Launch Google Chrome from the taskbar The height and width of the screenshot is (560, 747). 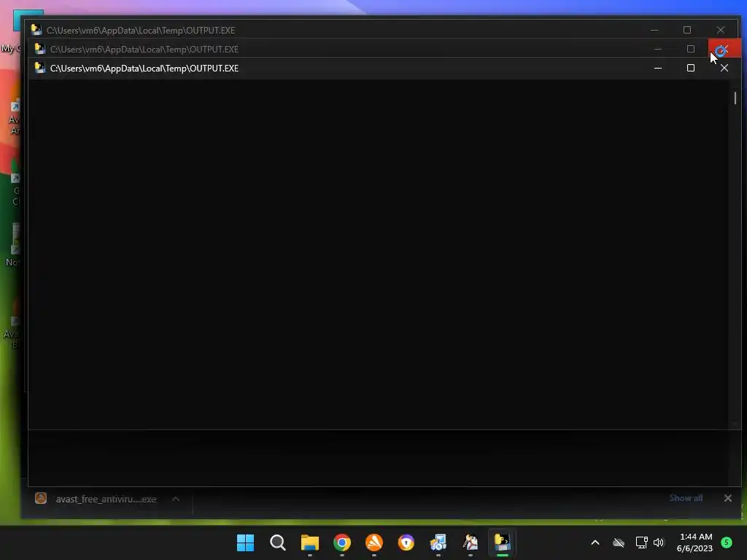pyautogui.click(x=342, y=542)
